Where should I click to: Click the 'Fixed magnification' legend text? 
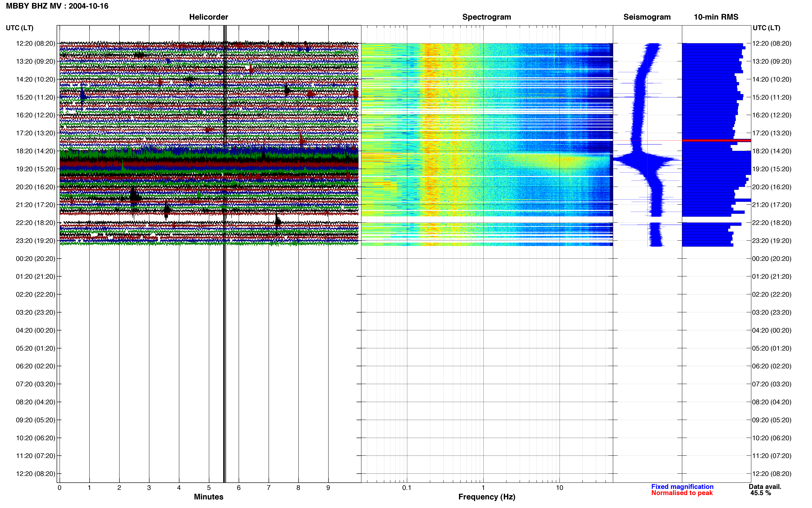tap(682, 486)
